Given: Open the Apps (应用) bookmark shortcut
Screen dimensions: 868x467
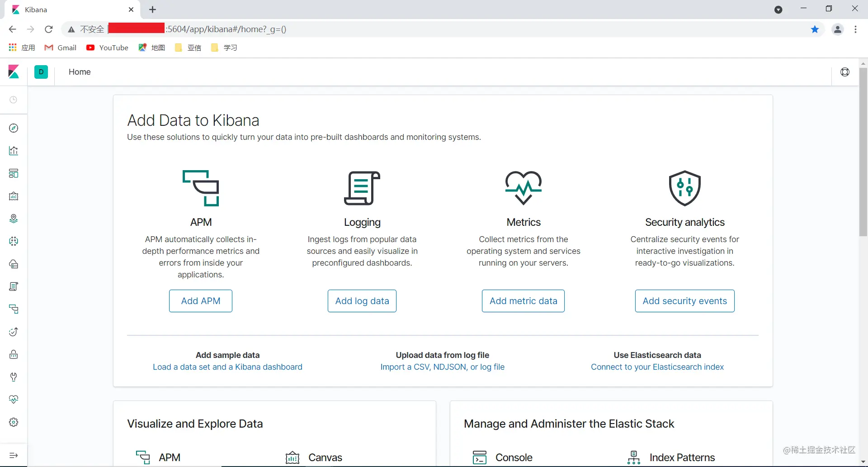Looking at the screenshot, I should coord(22,48).
